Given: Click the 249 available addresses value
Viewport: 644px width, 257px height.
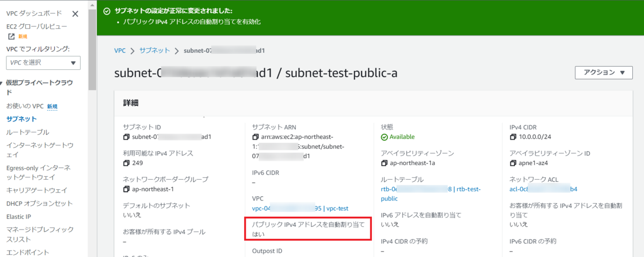Looking at the screenshot, I should (137, 163).
